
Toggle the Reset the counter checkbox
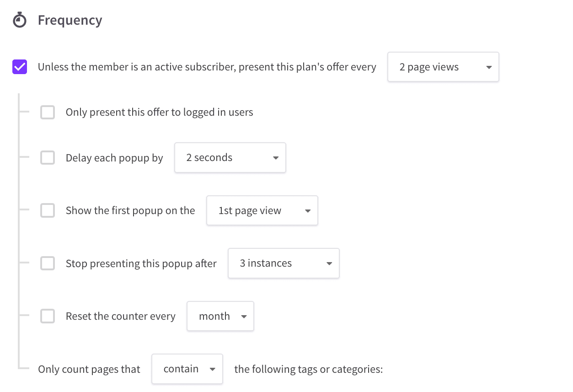pyautogui.click(x=48, y=316)
